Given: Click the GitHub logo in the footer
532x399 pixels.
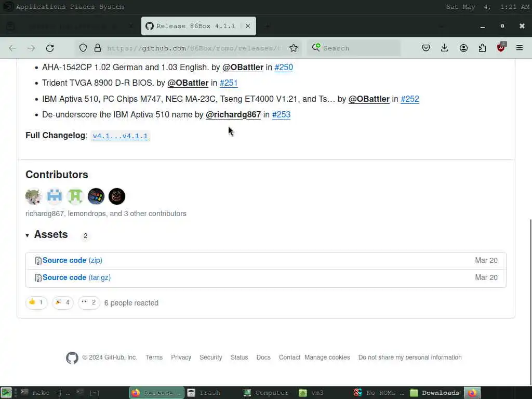Looking at the screenshot, I should (72, 357).
